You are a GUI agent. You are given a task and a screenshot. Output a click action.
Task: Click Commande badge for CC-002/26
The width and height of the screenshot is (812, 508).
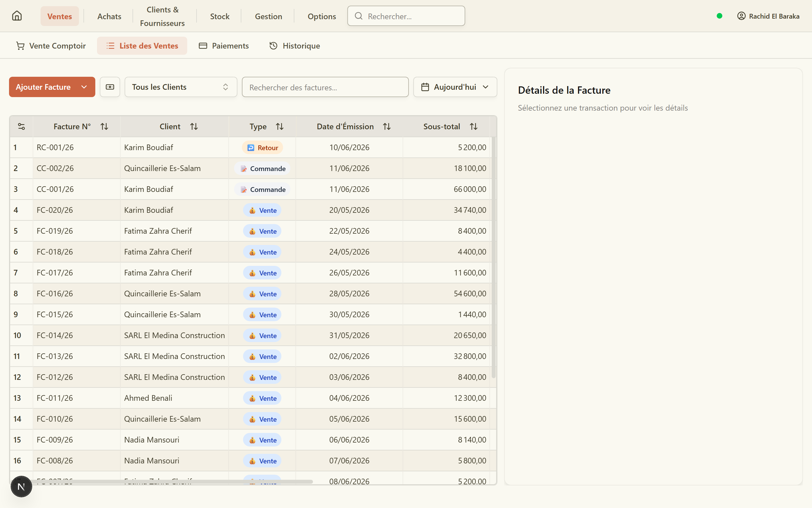click(x=262, y=168)
